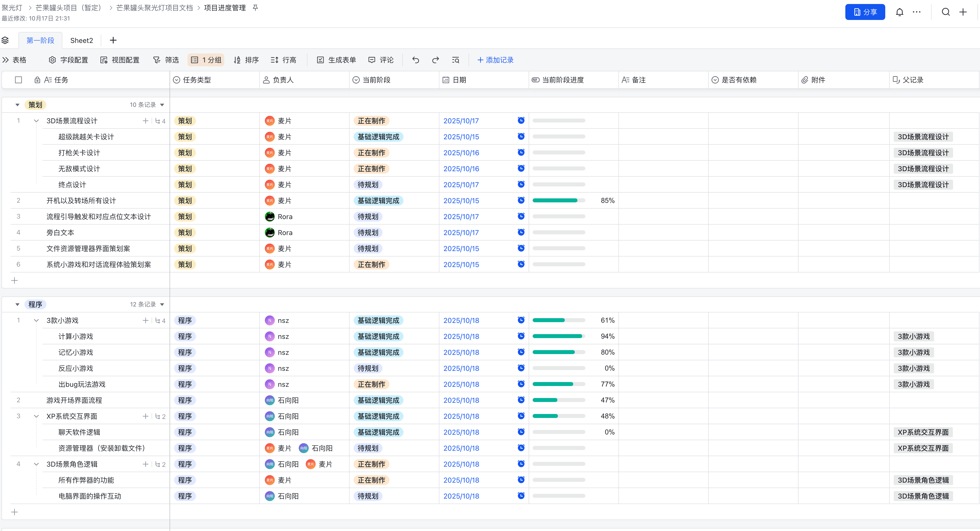
Task: Collapse the 3款小游戏 sub-records chevron
Action: [36, 320]
